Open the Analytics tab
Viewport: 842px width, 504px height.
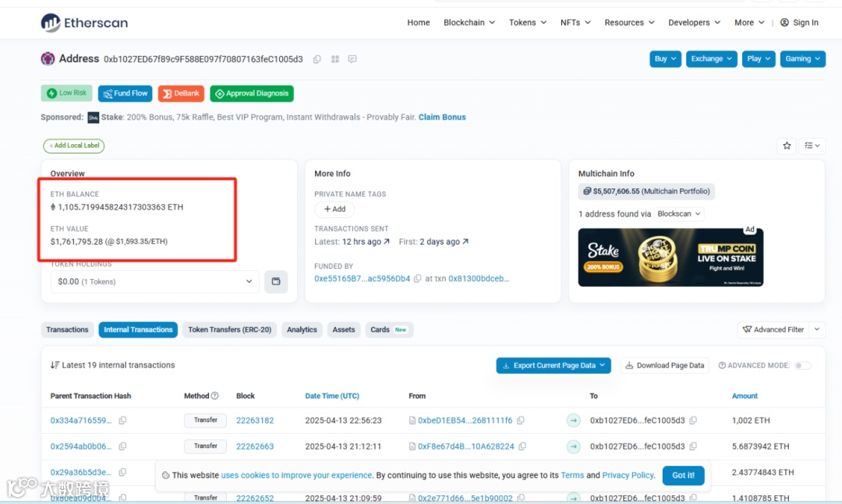pyautogui.click(x=302, y=330)
